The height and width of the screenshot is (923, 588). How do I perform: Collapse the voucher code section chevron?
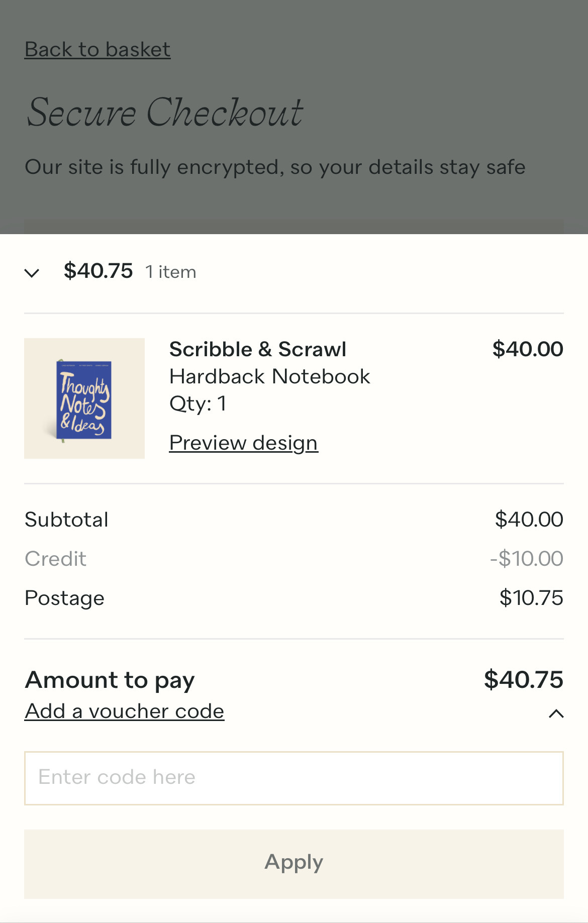click(555, 713)
